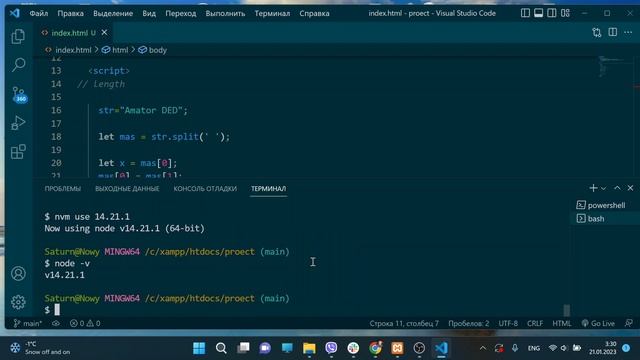Open Viber from taskbar
Viewport: 640px width, 360px height.
coord(331,348)
